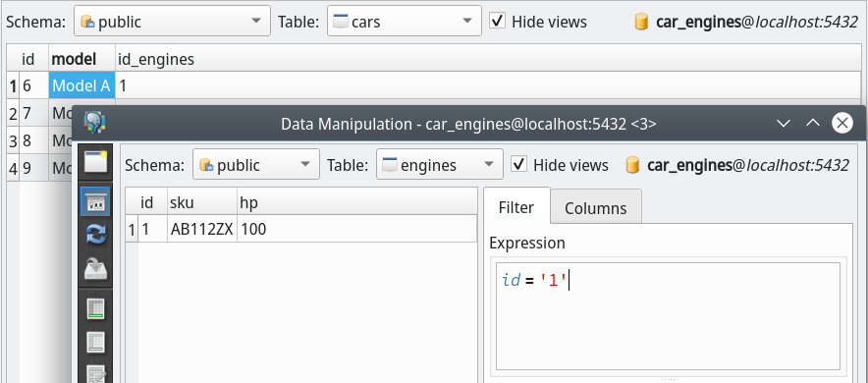Expand the engines Table dropdown
Image resolution: width=868 pixels, height=383 pixels.
click(440, 164)
